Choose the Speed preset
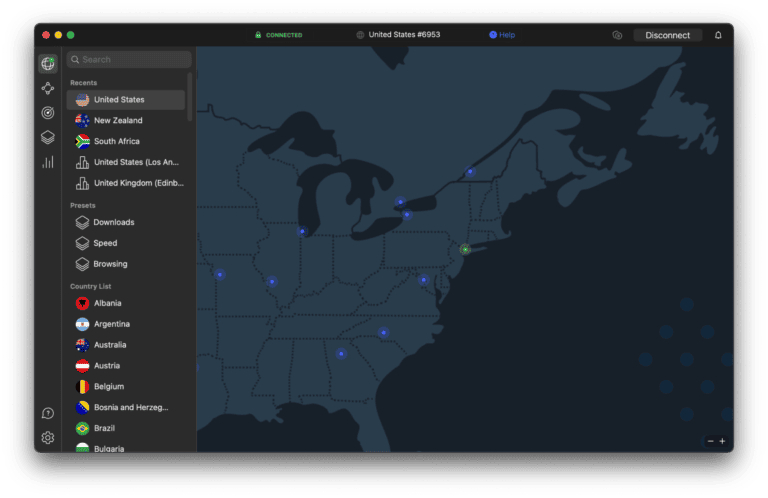The width and height of the screenshot is (768, 498). coord(105,243)
